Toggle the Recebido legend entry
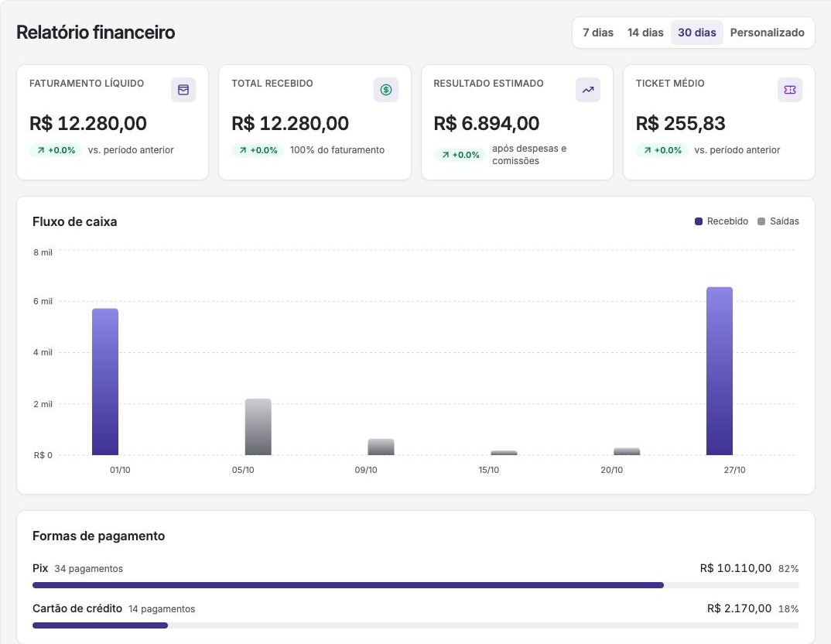The width and height of the screenshot is (831, 644). point(721,221)
